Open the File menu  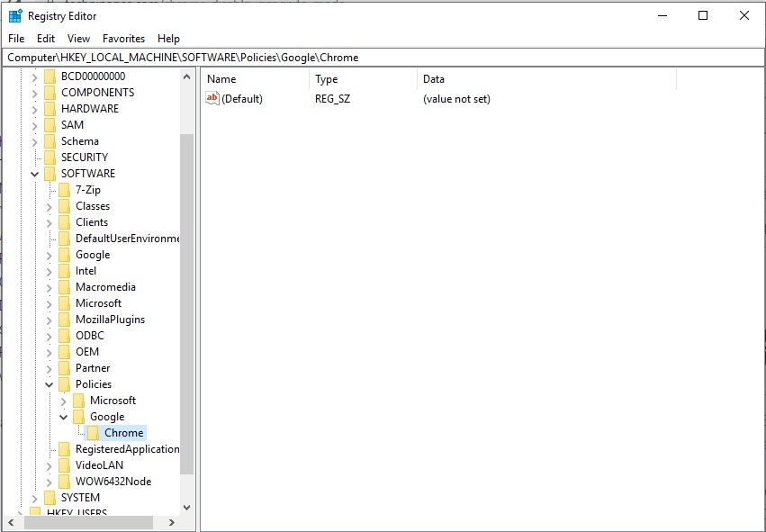point(16,39)
